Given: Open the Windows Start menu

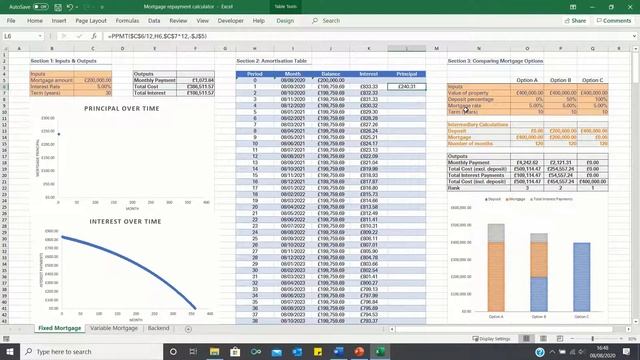Looking at the screenshot, I should point(10,351).
